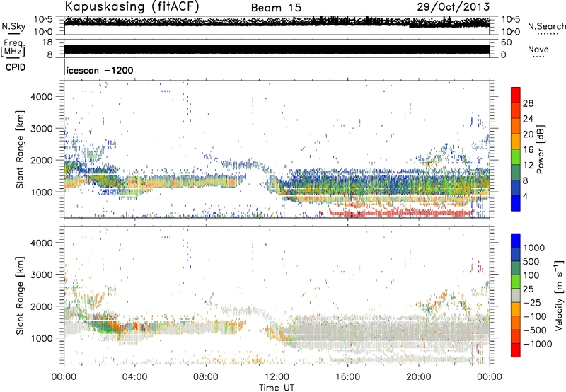Click the red top segment of the Power color bar

[516, 95]
